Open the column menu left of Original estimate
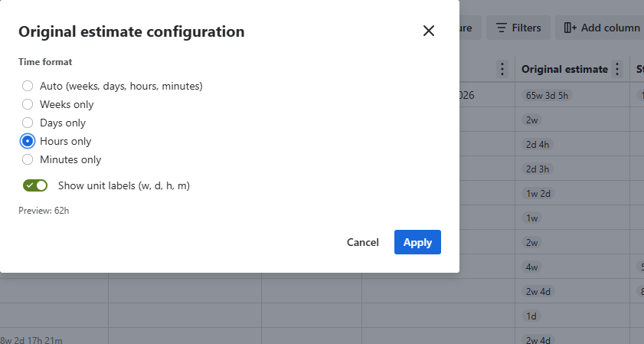 (502, 69)
